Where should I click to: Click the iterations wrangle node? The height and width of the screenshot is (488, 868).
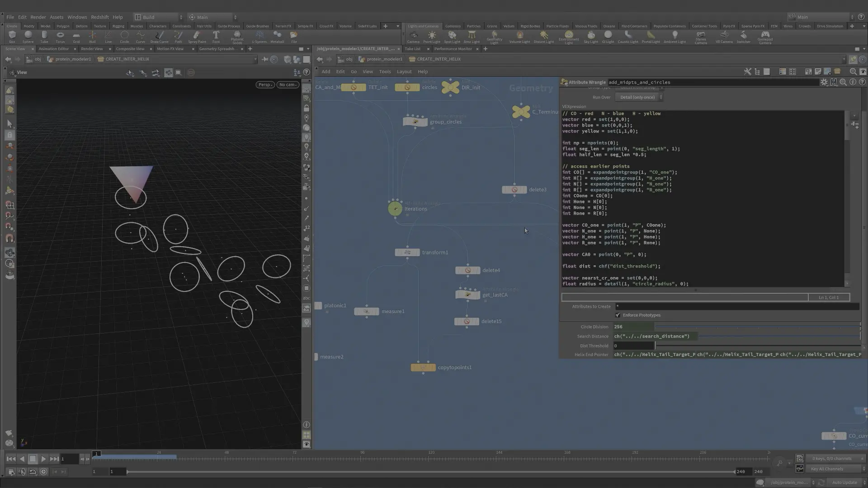click(395, 208)
